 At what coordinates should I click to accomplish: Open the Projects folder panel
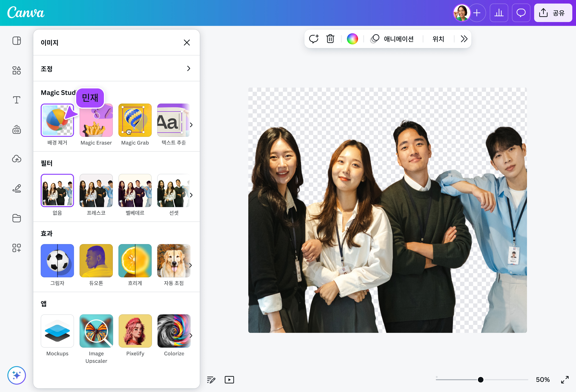point(16,218)
